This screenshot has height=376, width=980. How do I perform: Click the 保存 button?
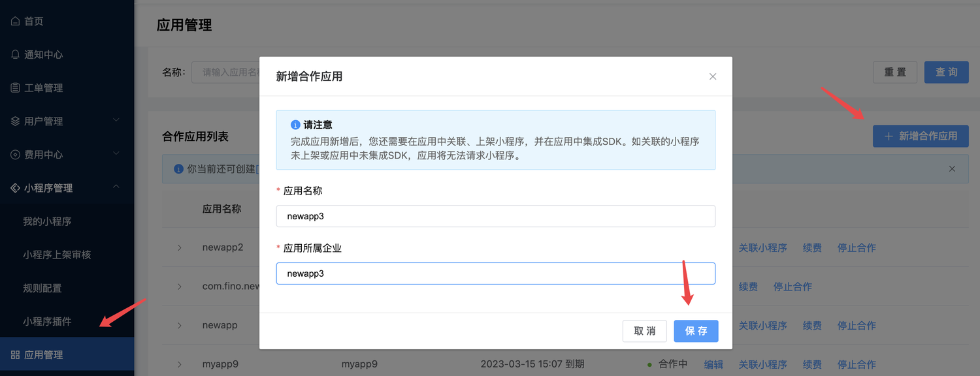696,331
